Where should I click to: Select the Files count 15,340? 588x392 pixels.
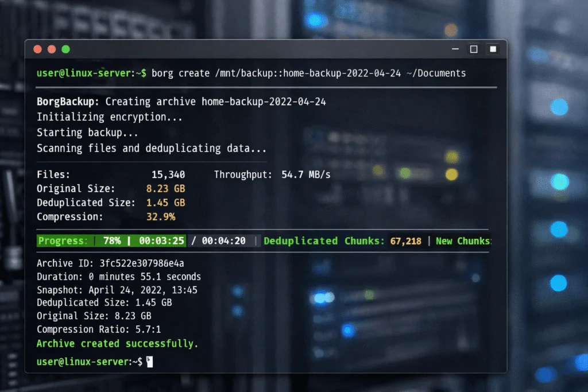[x=168, y=174]
